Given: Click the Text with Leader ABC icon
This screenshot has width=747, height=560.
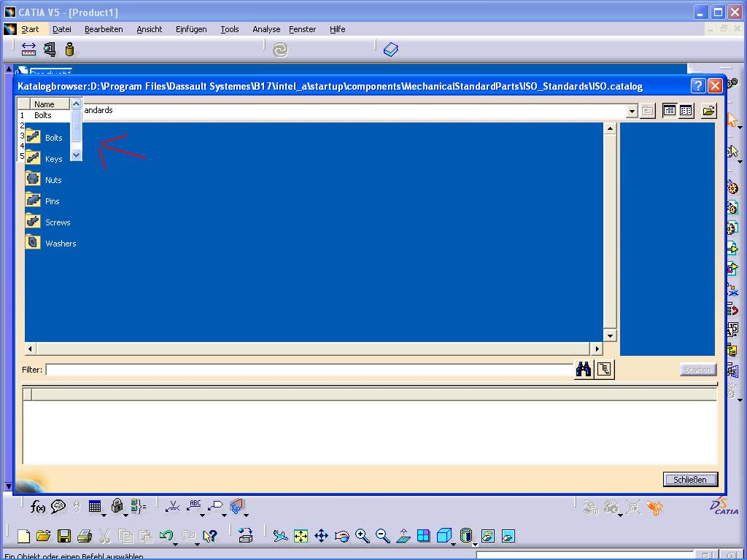Looking at the screenshot, I should [x=194, y=506].
